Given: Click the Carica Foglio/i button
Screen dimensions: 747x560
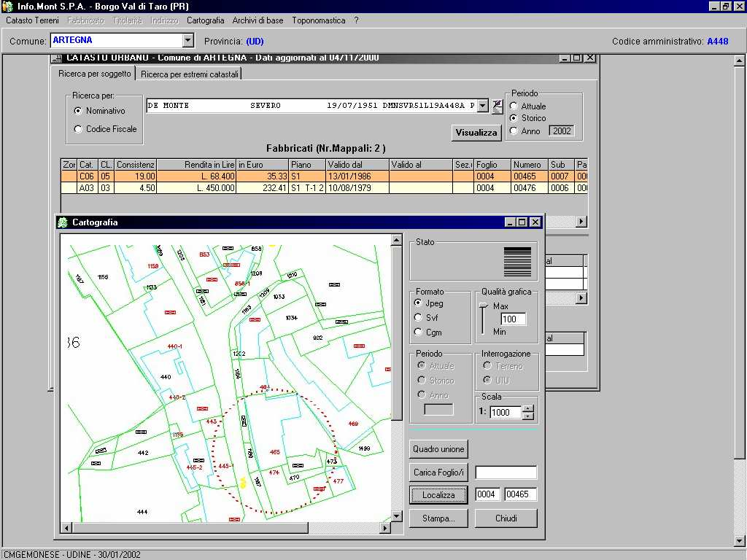Looking at the screenshot, I should tap(438, 472).
